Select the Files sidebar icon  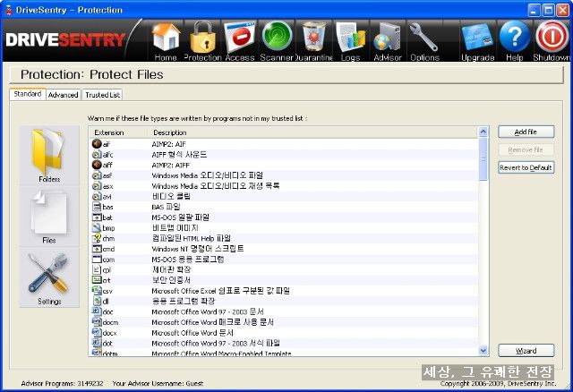click(49, 217)
